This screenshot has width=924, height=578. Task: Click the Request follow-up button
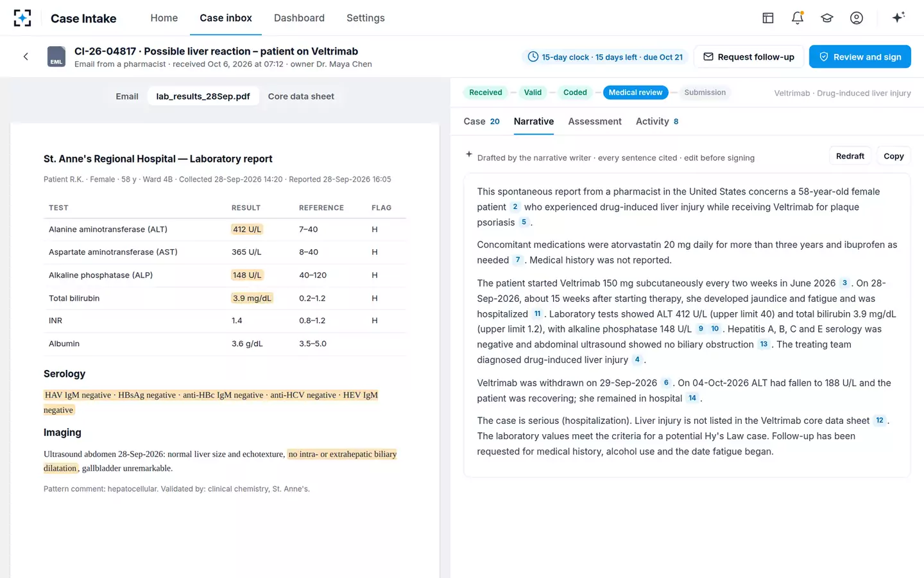point(749,57)
